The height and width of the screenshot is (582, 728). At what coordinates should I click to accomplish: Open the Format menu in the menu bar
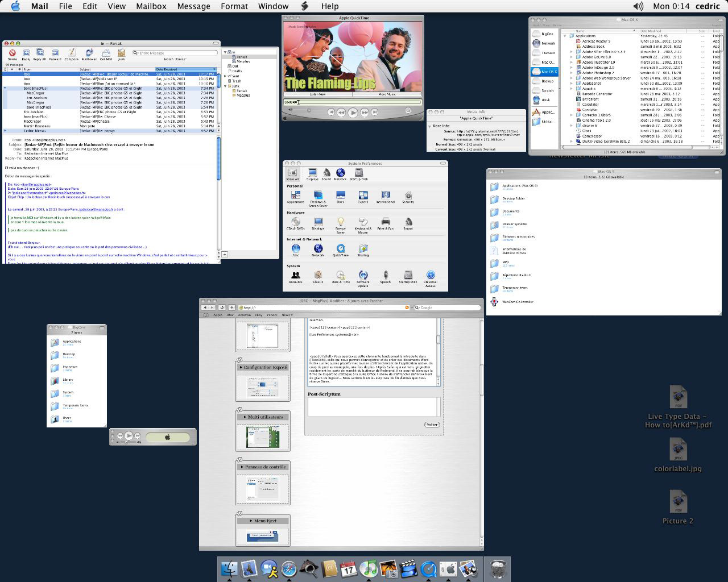point(234,6)
